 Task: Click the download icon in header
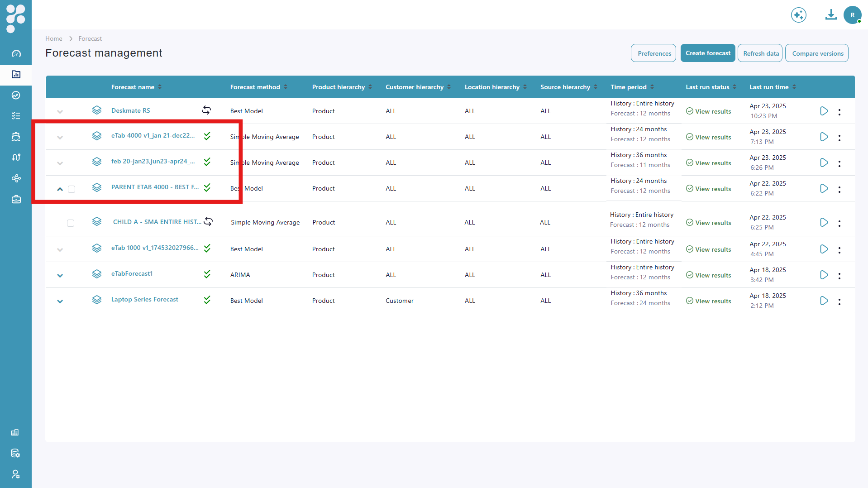[x=830, y=15]
